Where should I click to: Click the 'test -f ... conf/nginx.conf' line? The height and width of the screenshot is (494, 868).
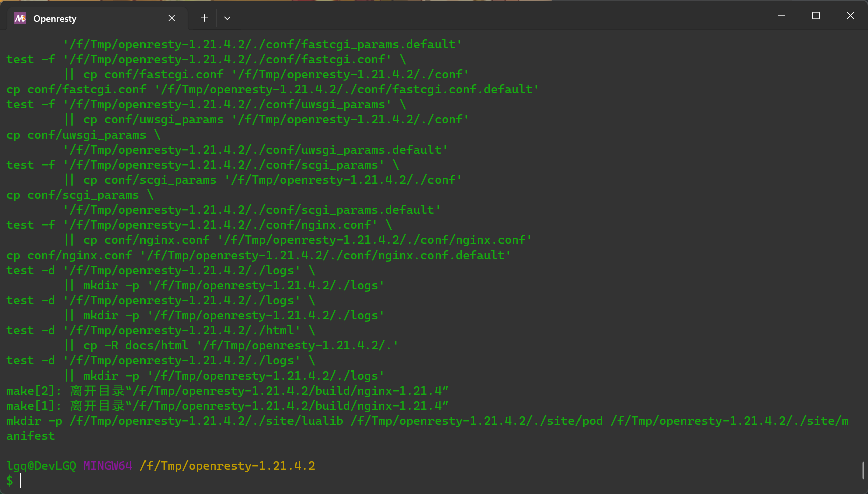coord(199,225)
